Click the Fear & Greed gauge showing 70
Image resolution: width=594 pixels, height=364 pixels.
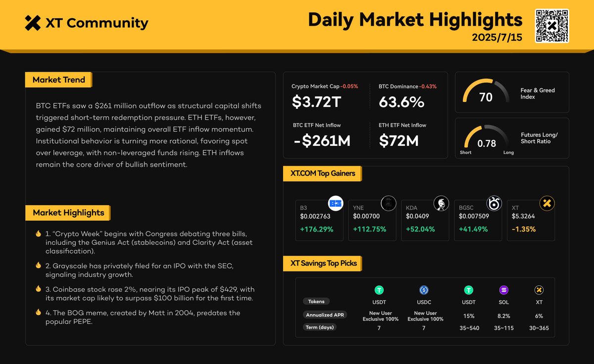[486, 92]
